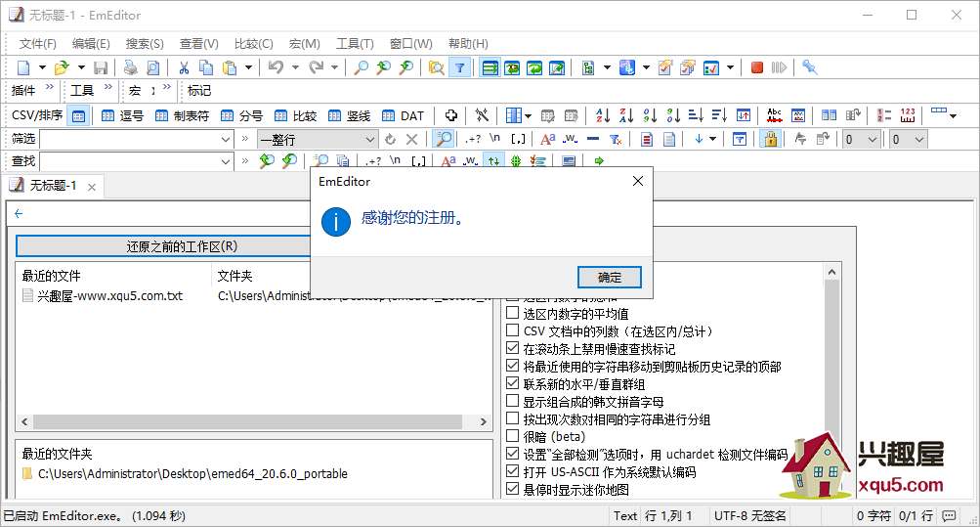
Task: Select tab-separated 制表符 CSV mode
Action: point(182,115)
